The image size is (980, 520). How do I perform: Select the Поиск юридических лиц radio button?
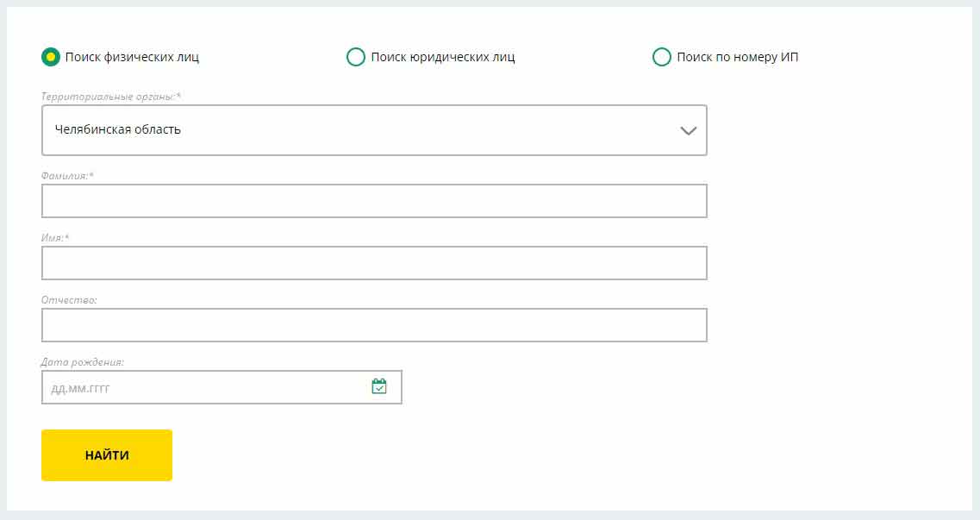pyautogui.click(x=356, y=58)
